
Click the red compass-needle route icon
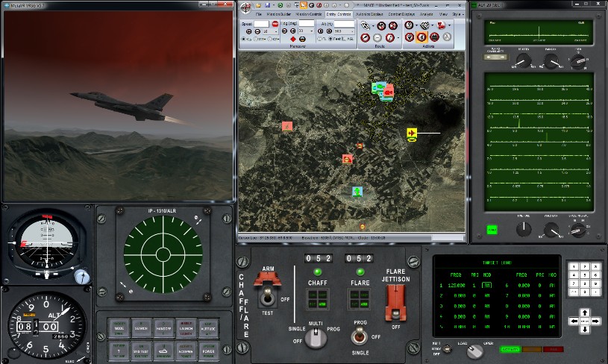point(366,37)
